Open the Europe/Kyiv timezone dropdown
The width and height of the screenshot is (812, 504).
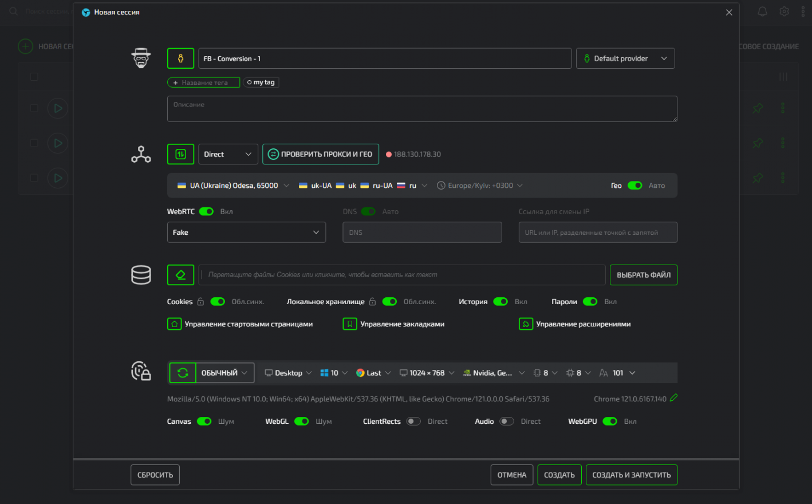[x=480, y=186]
